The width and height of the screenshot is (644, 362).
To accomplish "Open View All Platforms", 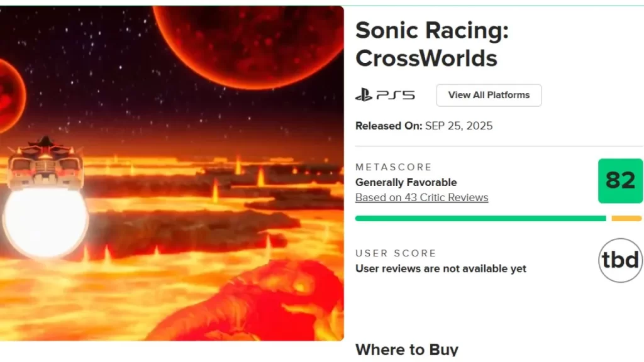I will (x=488, y=95).
